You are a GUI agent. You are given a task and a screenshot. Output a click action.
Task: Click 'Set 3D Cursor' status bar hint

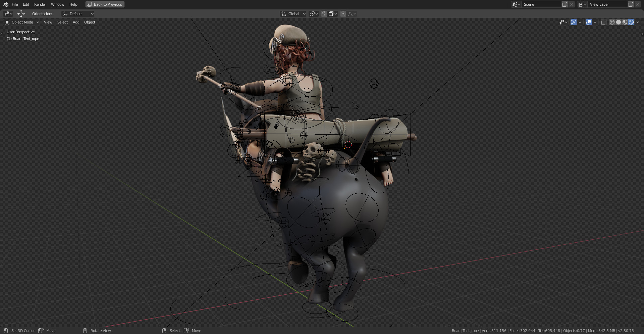point(23,331)
